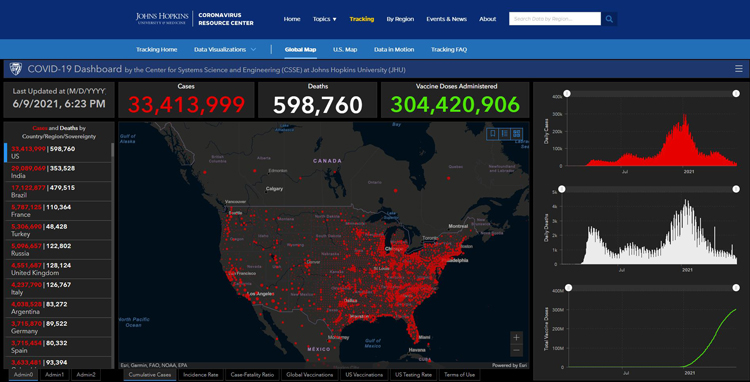This screenshot has width=750, height=382.
Task: Switch to Admin1 level toggle
Action: point(55,375)
